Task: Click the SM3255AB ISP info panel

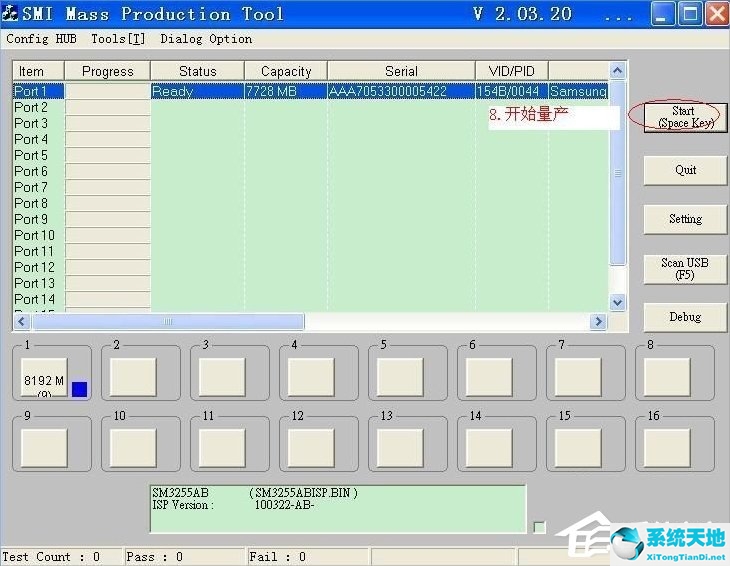Action: [338, 509]
